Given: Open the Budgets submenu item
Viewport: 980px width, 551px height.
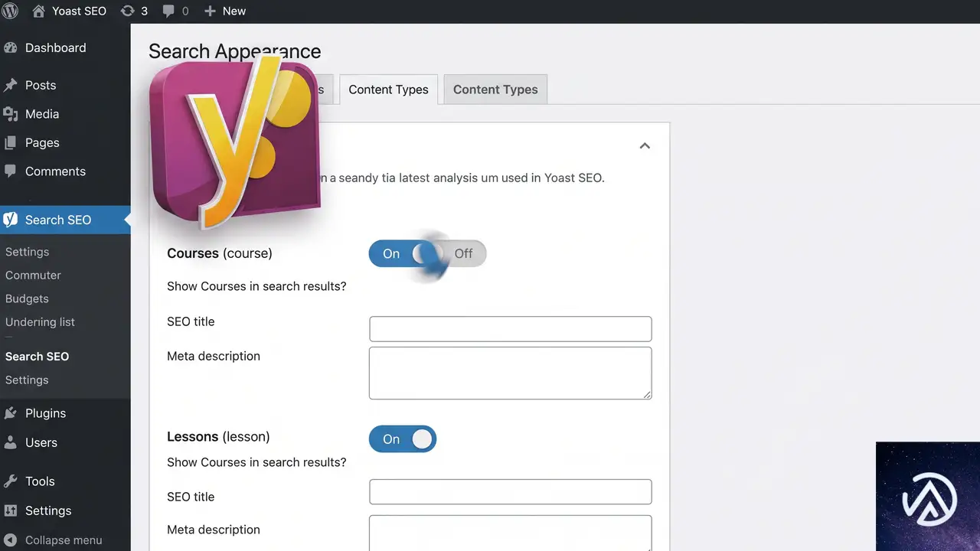Looking at the screenshot, I should click(x=27, y=298).
